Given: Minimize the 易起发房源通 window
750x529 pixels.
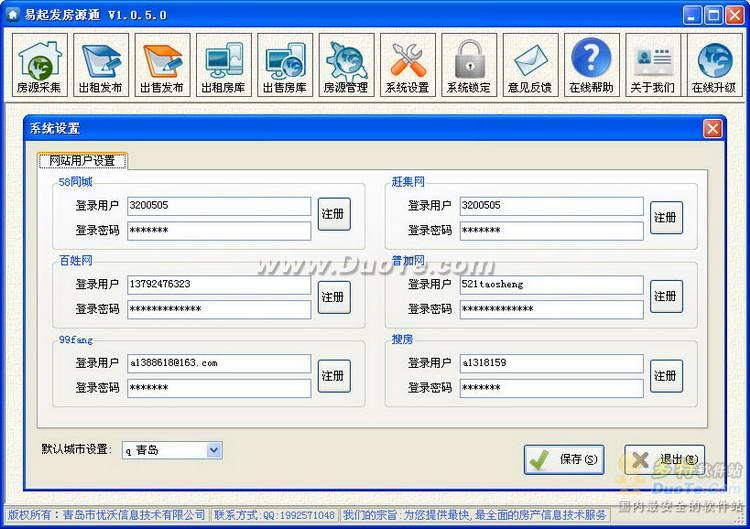Looking at the screenshot, I should (x=691, y=15).
